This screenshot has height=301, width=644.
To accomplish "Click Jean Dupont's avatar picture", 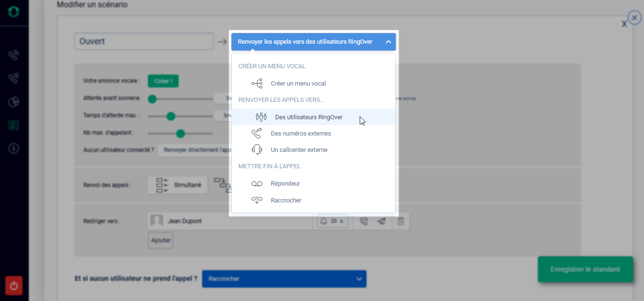I will click(x=157, y=221).
